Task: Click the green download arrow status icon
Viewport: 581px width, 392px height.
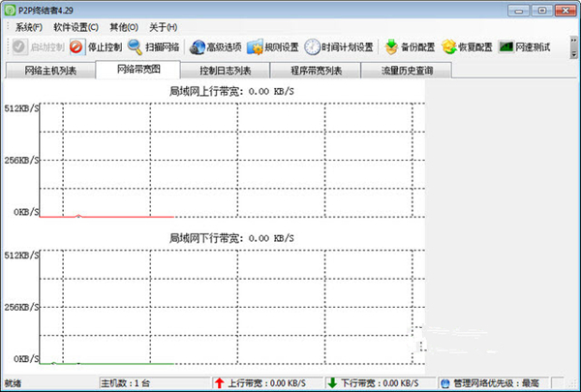Action: [332, 383]
